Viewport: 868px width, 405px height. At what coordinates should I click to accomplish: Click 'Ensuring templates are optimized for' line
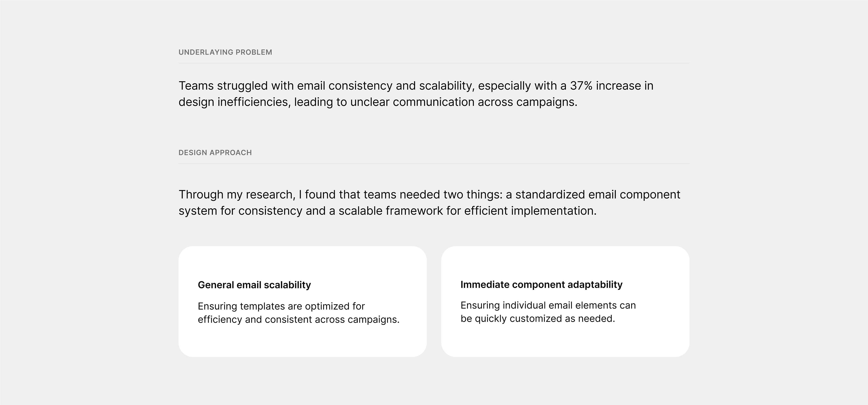pyautogui.click(x=281, y=306)
